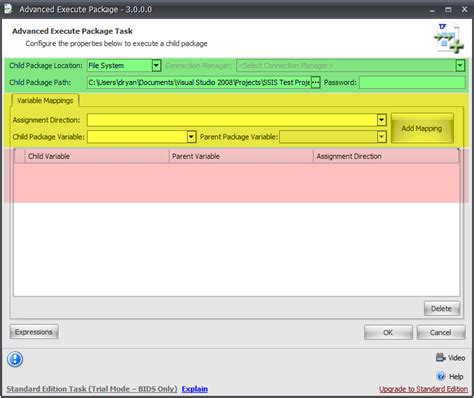Viewport: 474px width, 398px height.
Task: Maximize the Advanced Execute Package window
Action: click(x=448, y=9)
